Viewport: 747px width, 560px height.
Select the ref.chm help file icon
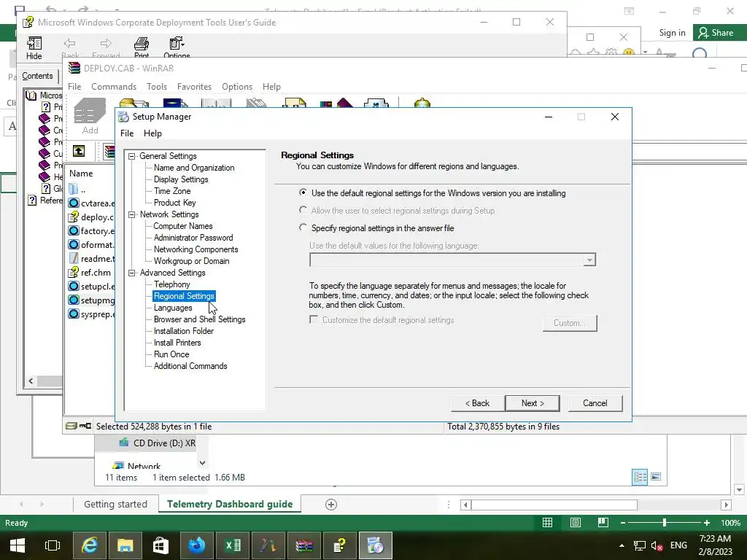pyautogui.click(x=74, y=273)
